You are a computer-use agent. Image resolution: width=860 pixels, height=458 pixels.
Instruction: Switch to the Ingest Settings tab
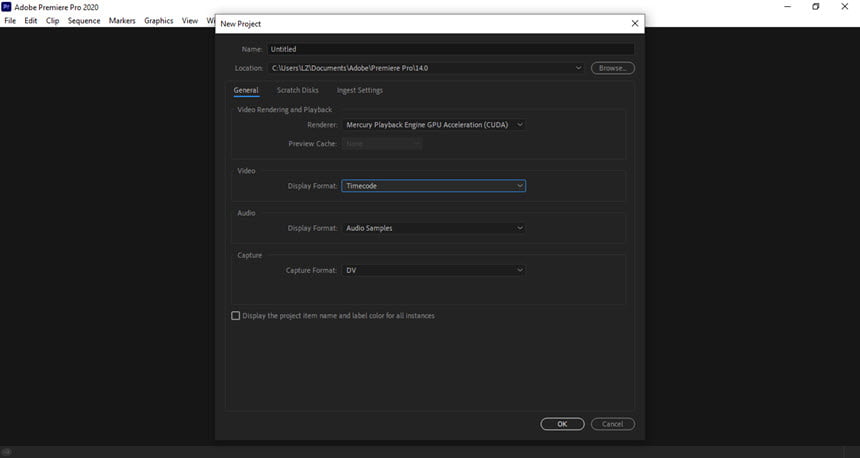pos(360,90)
